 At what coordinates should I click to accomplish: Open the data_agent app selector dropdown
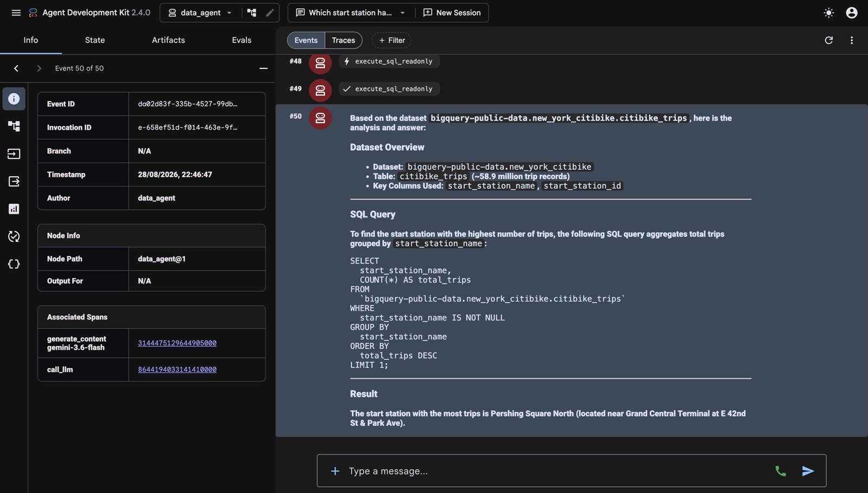(200, 12)
